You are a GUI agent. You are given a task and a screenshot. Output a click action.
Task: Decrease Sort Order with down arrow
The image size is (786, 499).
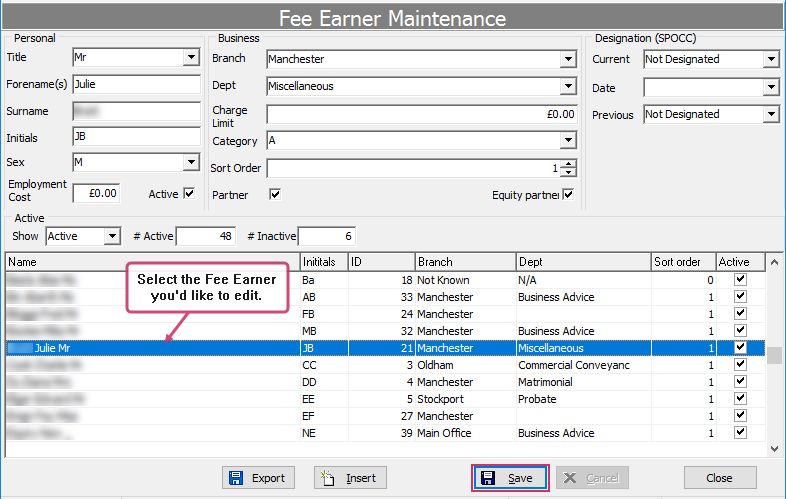(x=568, y=173)
